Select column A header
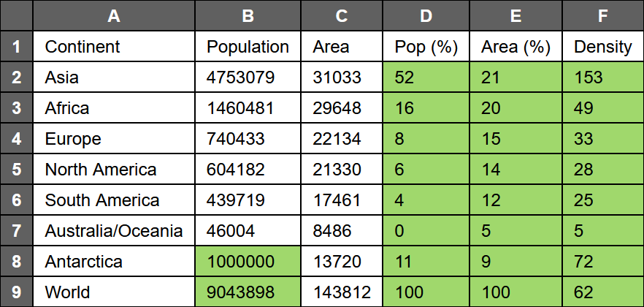644x307 pixels. click(113, 15)
